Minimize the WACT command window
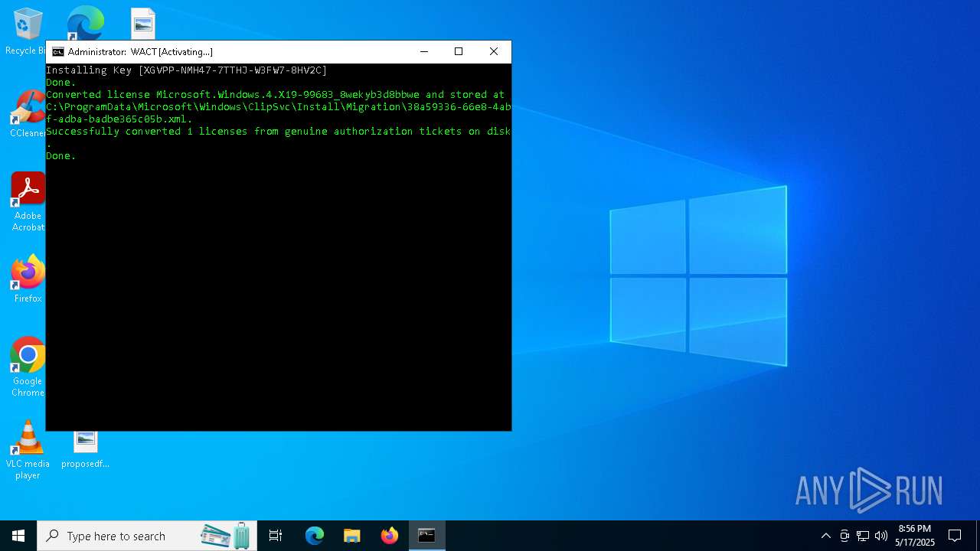 pyautogui.click(x=424, y=51)
